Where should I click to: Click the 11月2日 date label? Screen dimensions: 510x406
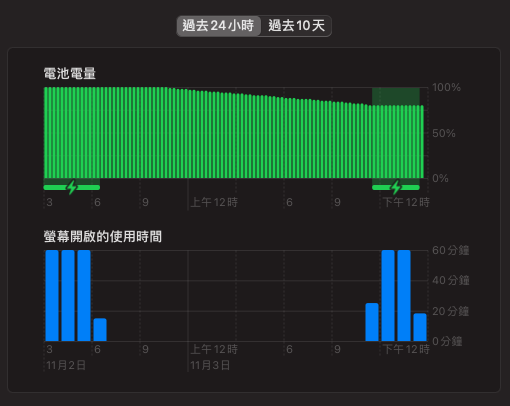[x=66, y=365]
